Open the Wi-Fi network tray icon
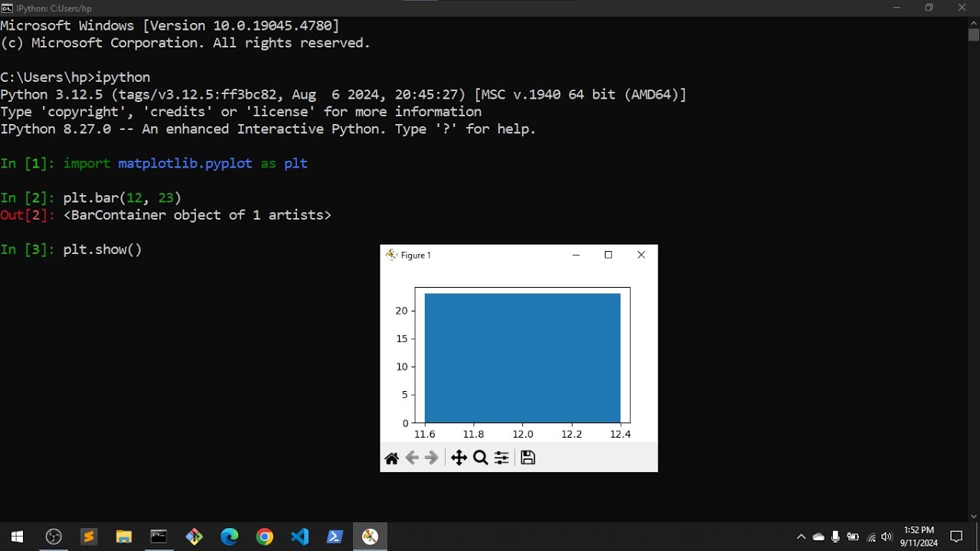 pyautogui.click(x=871, y=537)
